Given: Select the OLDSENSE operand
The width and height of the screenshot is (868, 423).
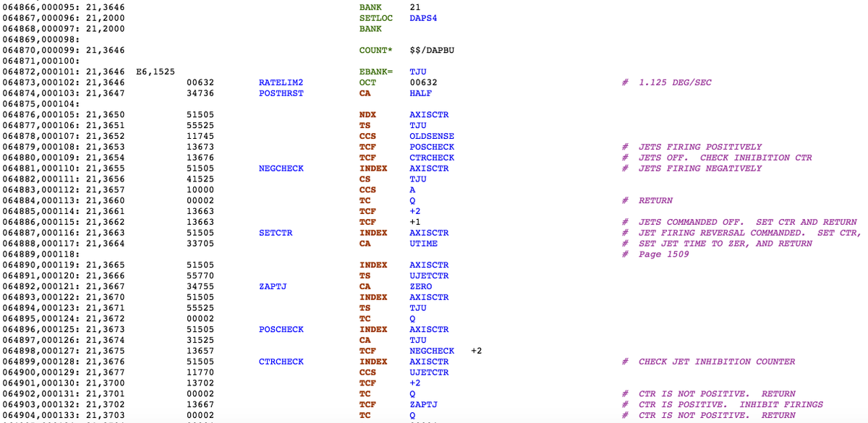Looking at the screenshot, I should point(432,136).
